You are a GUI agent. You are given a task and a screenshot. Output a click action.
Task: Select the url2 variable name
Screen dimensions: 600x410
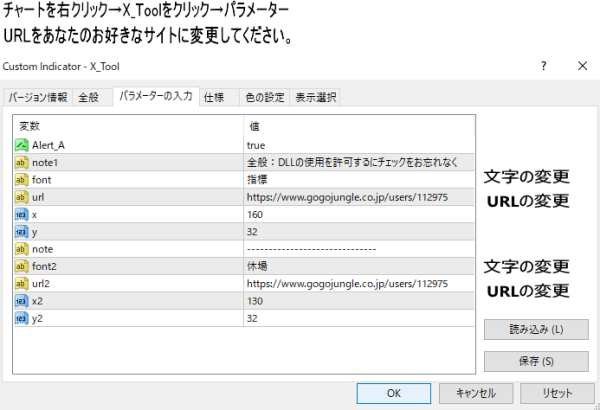point(41,284)
